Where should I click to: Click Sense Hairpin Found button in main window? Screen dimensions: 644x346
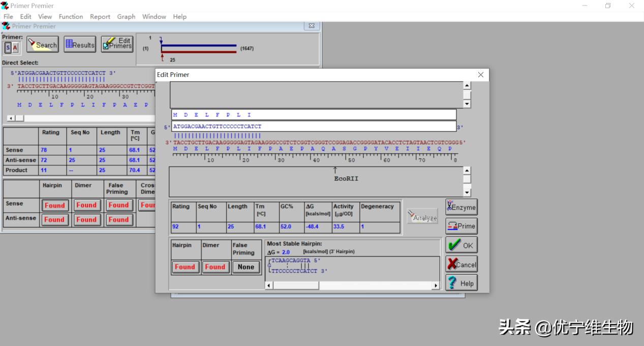[x=54, y=206]
